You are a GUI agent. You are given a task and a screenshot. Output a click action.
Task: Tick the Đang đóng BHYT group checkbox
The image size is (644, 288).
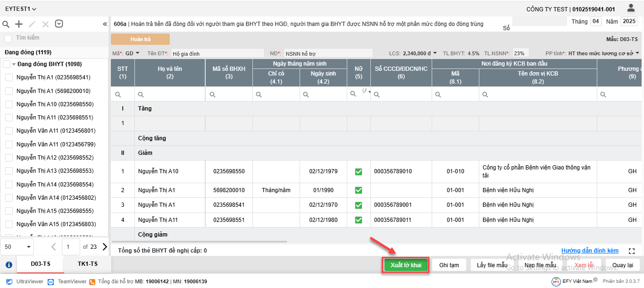[x=7, y=64]
